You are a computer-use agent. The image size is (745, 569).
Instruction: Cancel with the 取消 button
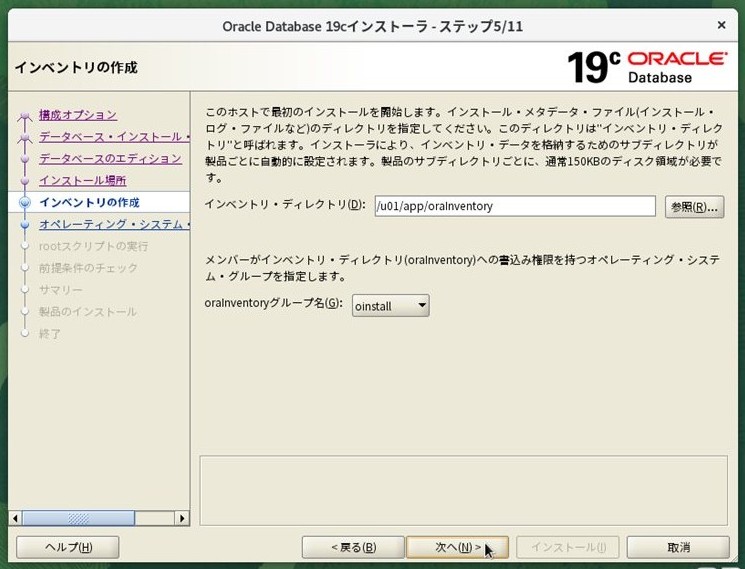click(x=678, y=547)
